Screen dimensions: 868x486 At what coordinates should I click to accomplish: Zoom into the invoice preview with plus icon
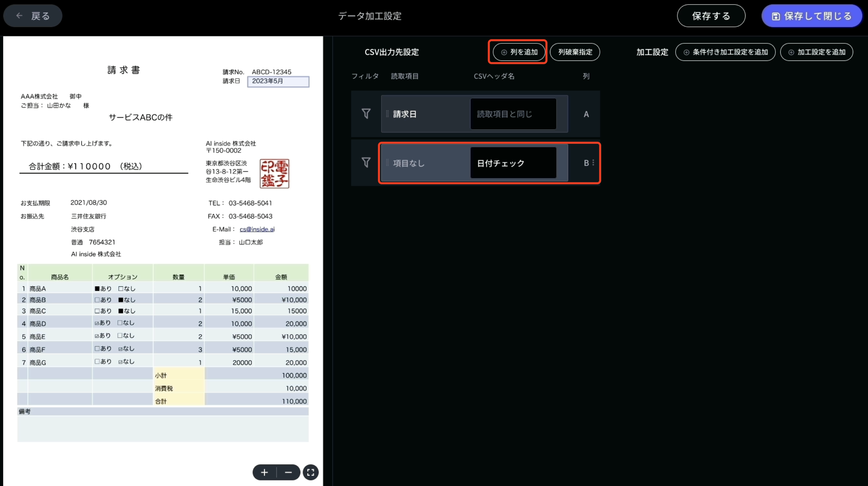pos(264,472)
